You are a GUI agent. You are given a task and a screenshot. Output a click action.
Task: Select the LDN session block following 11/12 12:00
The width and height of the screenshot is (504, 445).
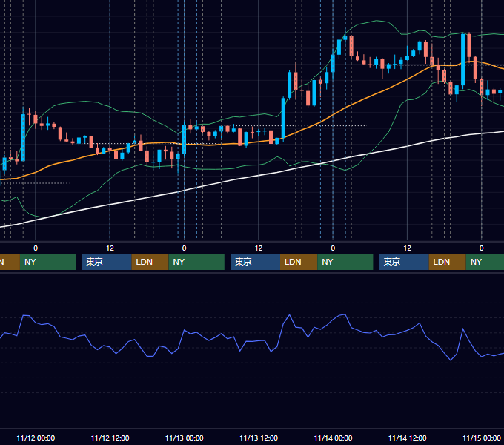(150, 262)
